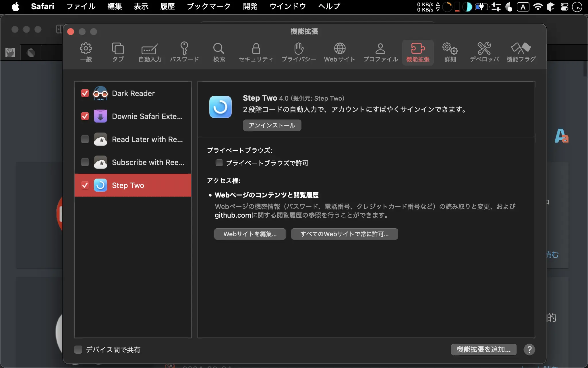Open the 表示 menu
The height and width of the screenshot is (368, 588).
pyautogui.click(x=141, y=6)
